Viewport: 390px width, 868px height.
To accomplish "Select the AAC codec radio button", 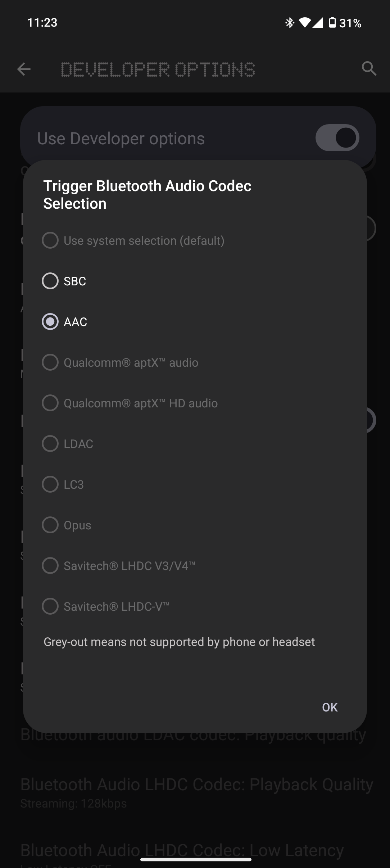I will 50,322.
